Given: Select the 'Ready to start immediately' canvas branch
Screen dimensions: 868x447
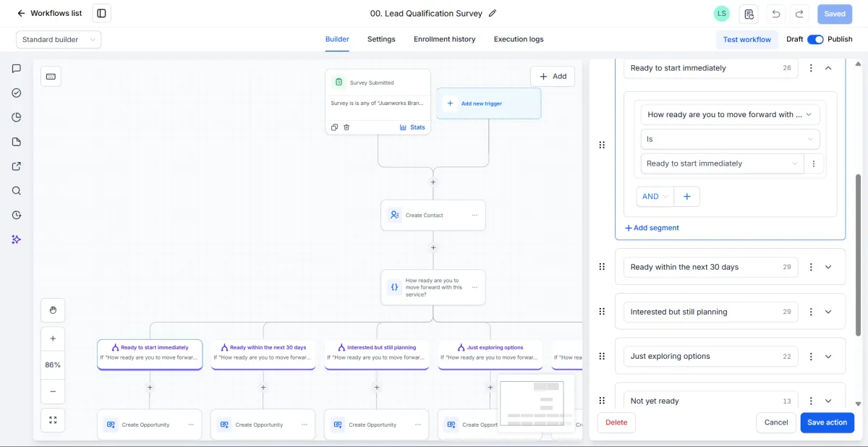Looking at the screenshot, I should pyautogui.click(x=150, y=354).
